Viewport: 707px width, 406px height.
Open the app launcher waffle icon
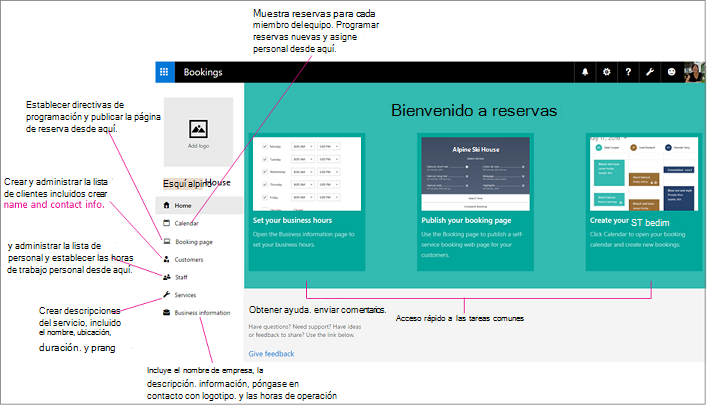(165, 72)
